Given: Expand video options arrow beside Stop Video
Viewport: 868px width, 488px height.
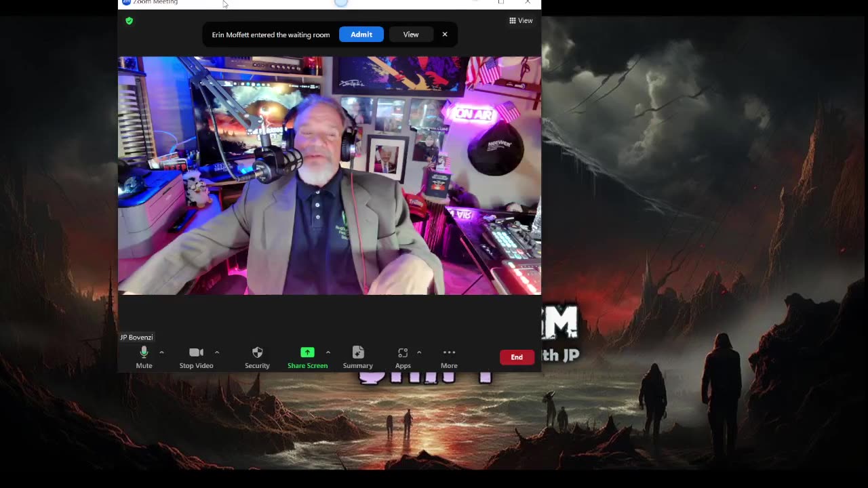Looking at the screenshot, I should pyautogui.click(x=217, y=352).
